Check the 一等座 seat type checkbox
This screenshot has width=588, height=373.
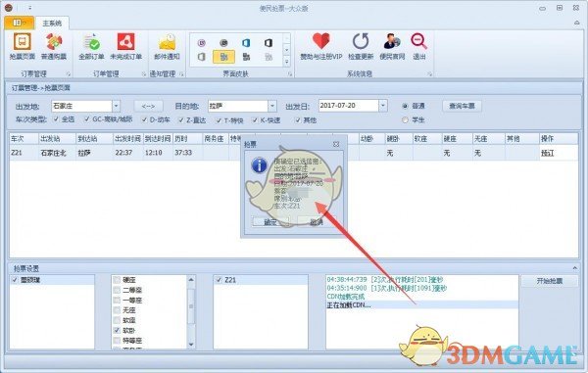pyautogui.click(x=117, y=300)
